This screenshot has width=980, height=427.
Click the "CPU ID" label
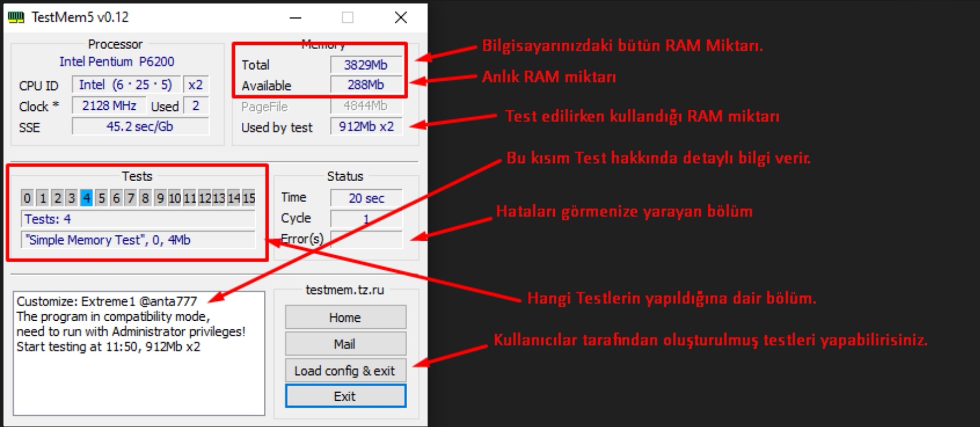tap(39, 86)
